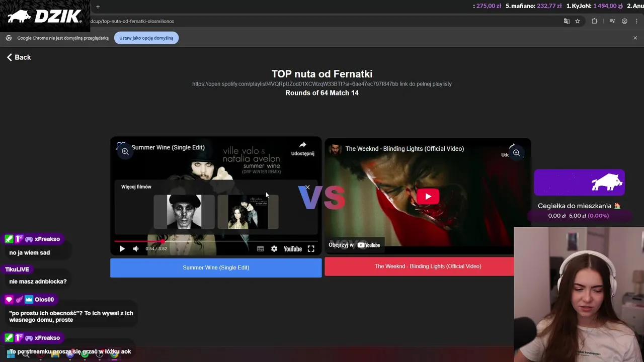Play the Summer Wine video
The height and width of the screenshot is (362, 644).
[122, 249]
